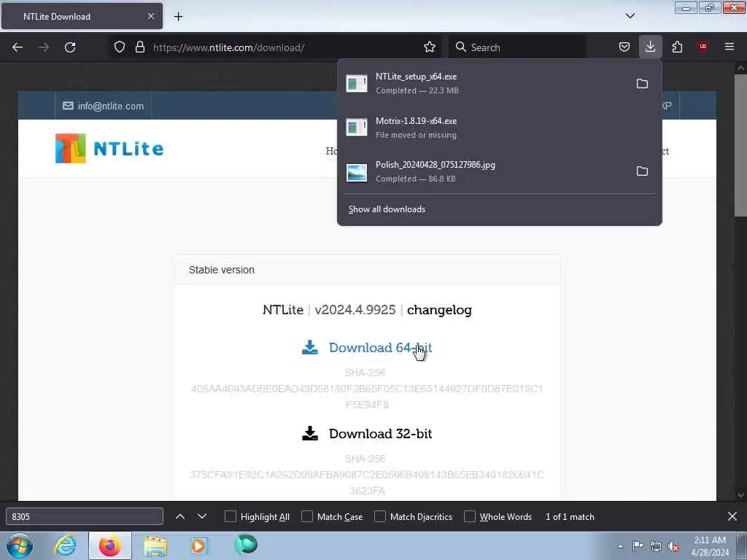Open the Action Center flag icon
The image size is (747, 560).
pyautogui.click(x=638, y=545)
